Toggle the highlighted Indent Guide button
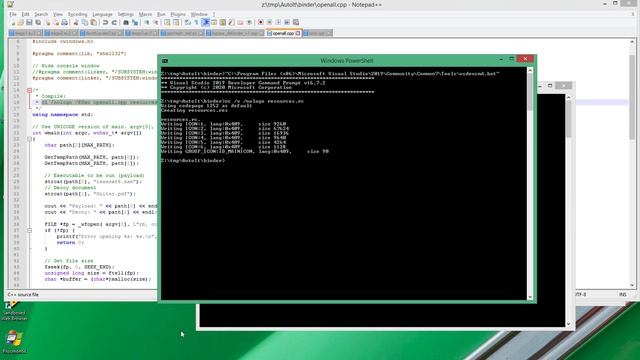 click(205, 22)
